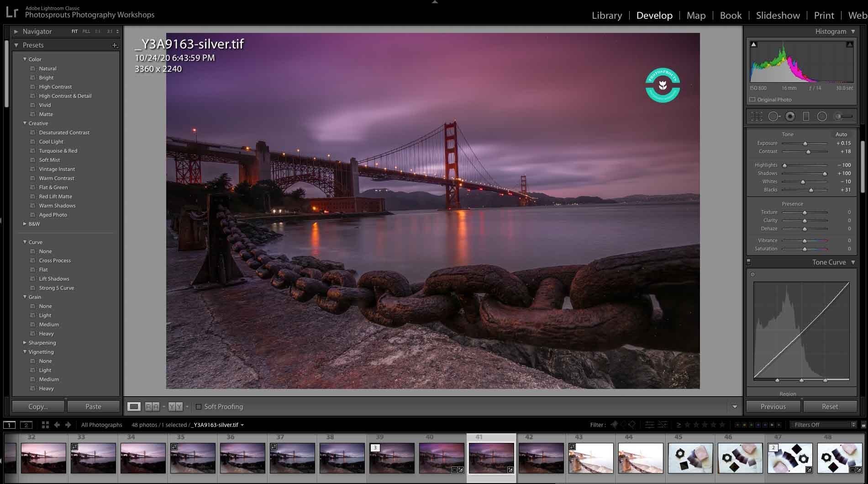Adjust the Shadows slider handle

825,174
